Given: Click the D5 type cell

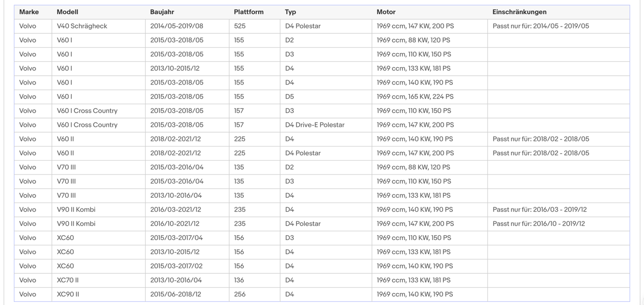Looking at the screenshot, I should (x=290, y=97).
